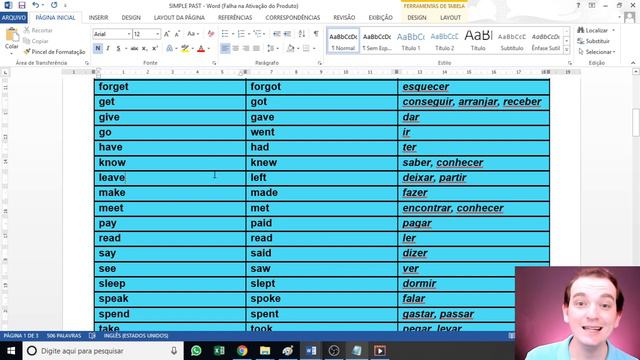Open Google Chrome from taskbar
Viewport: 640px width, 360px height.
(242, 351)
